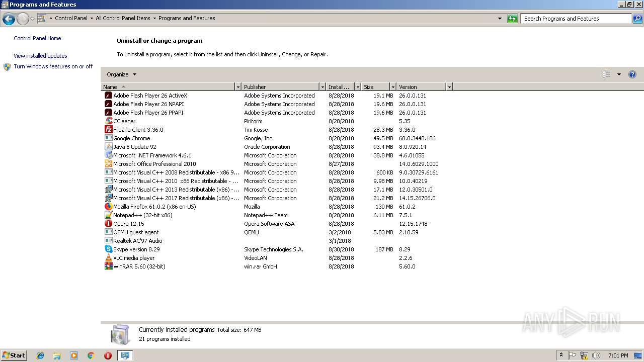The image size is (644, 362).
Task: Open the Organize dropdown menu
Action: tap(121, 74)
